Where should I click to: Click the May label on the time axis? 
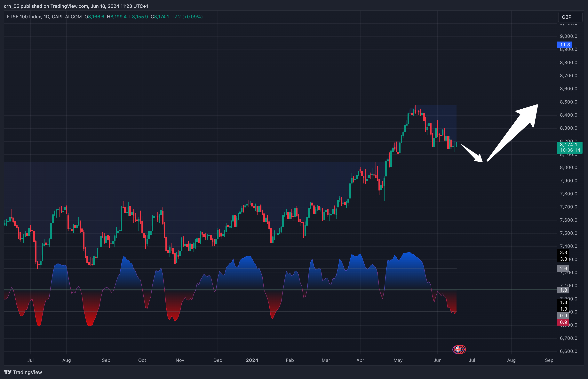(398, 360)
